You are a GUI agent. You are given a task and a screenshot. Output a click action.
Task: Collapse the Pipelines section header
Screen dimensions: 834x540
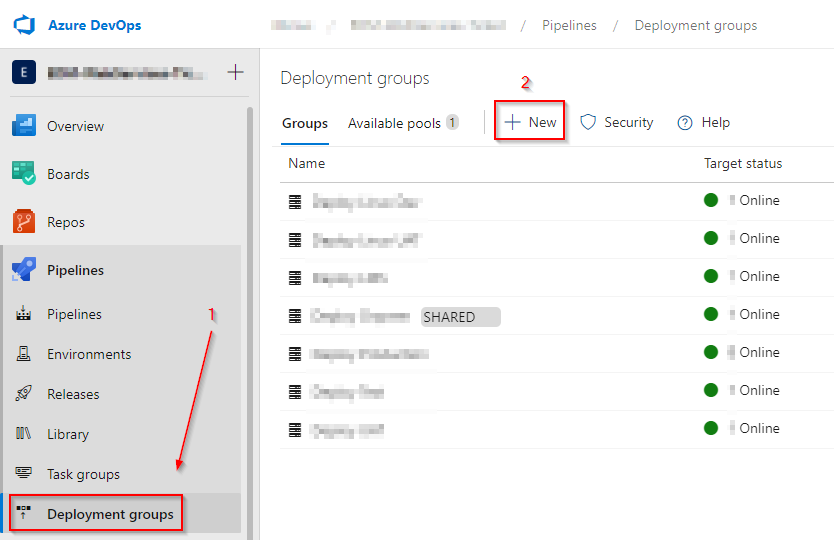(x=75, y=270)
